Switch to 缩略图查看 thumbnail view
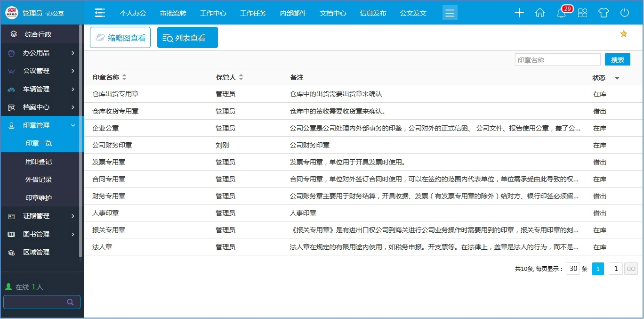644x319 pixels. 120,37
